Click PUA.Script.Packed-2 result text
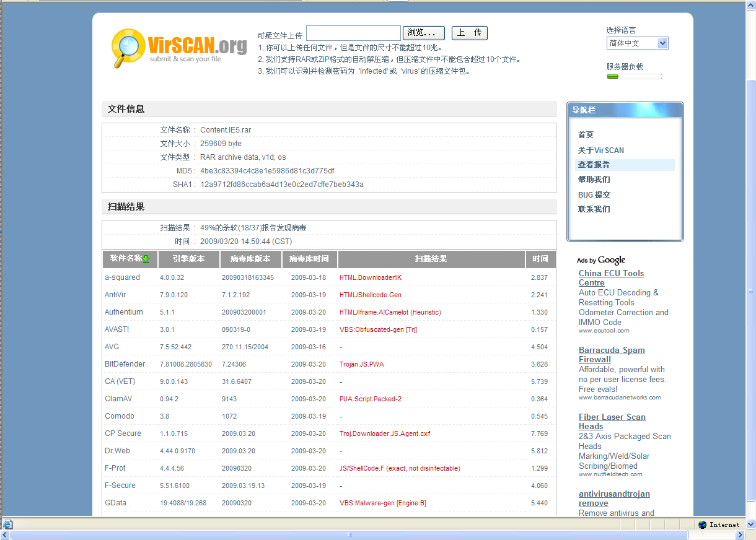This screenshot has height=540, width=756. click(x=371, y=399)
